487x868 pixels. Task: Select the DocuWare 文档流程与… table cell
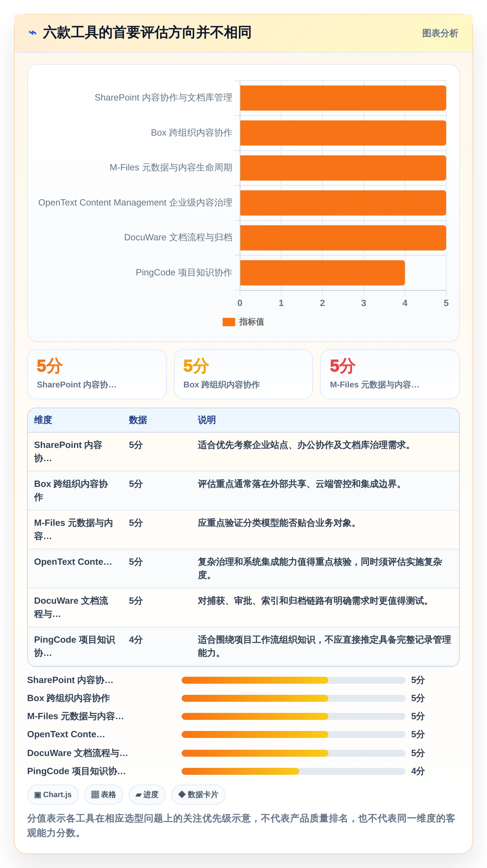(75, 608)
